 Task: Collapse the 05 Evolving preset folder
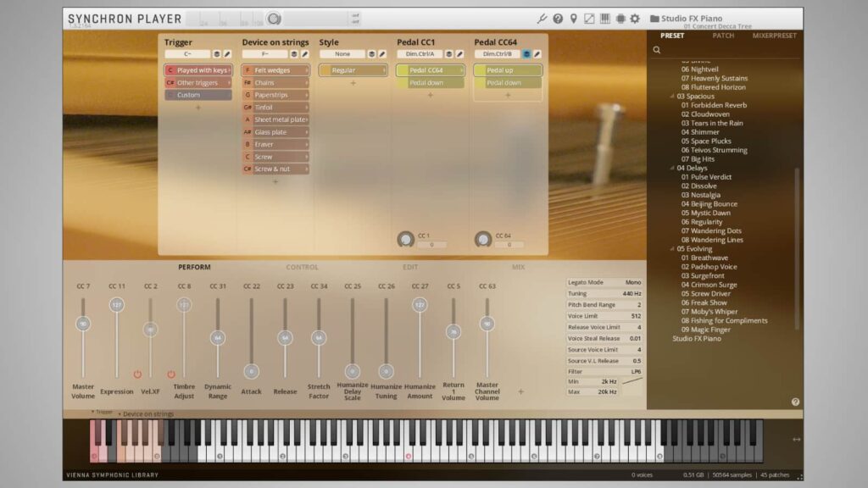coord(671,249)
